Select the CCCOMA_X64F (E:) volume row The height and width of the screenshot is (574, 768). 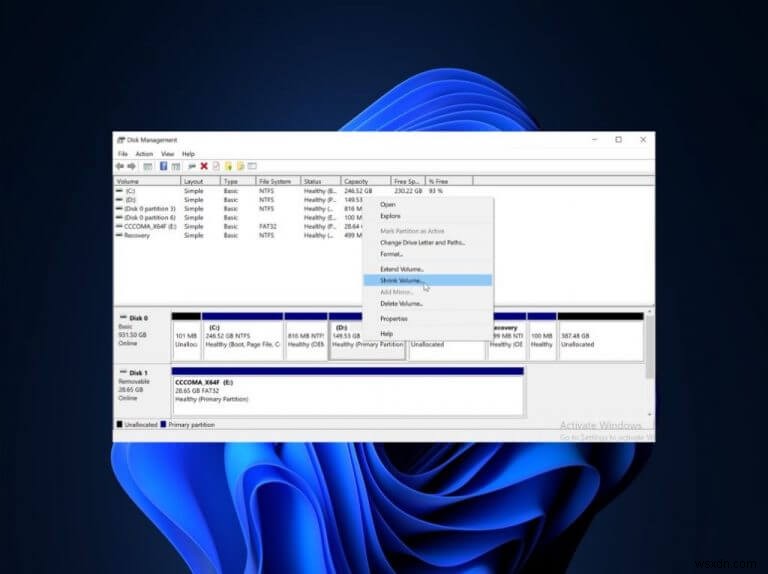pyautogui.click(x=239, y=227)
